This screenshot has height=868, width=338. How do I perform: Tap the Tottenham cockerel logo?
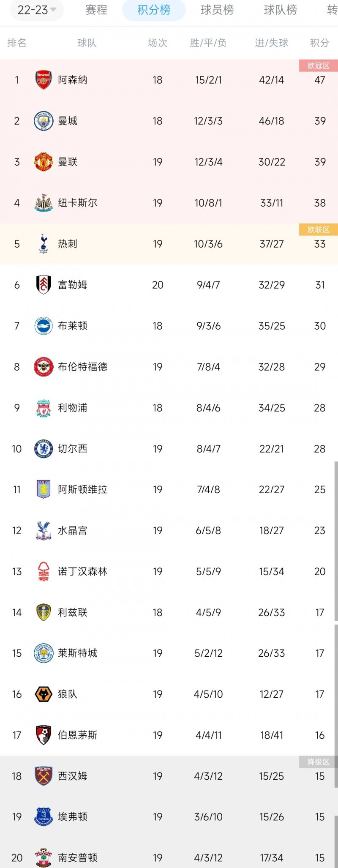[x=44, y=244]
